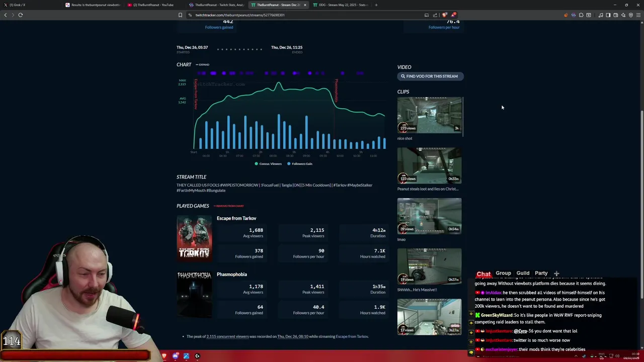This screenshot has height=362, width=644.
Task: Open the Logitech G HUB taskbar icon
Action: [x=197, y=356]
